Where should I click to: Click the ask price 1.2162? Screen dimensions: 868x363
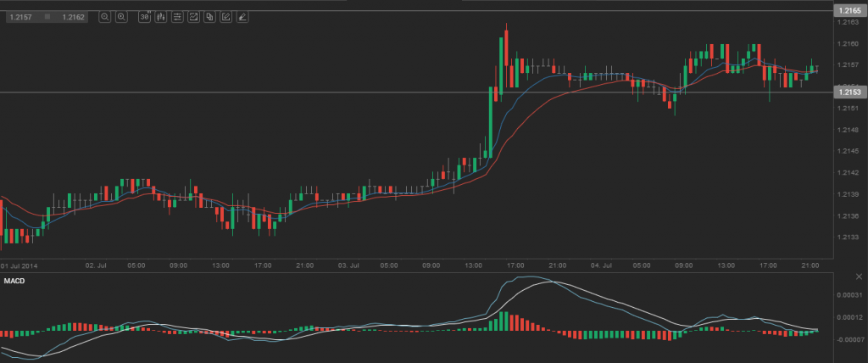point(73,17)
